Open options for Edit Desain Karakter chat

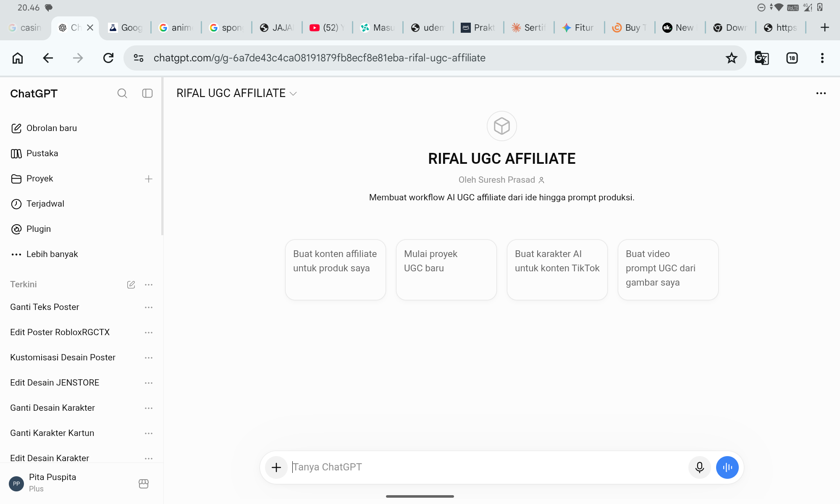point(149,458)
